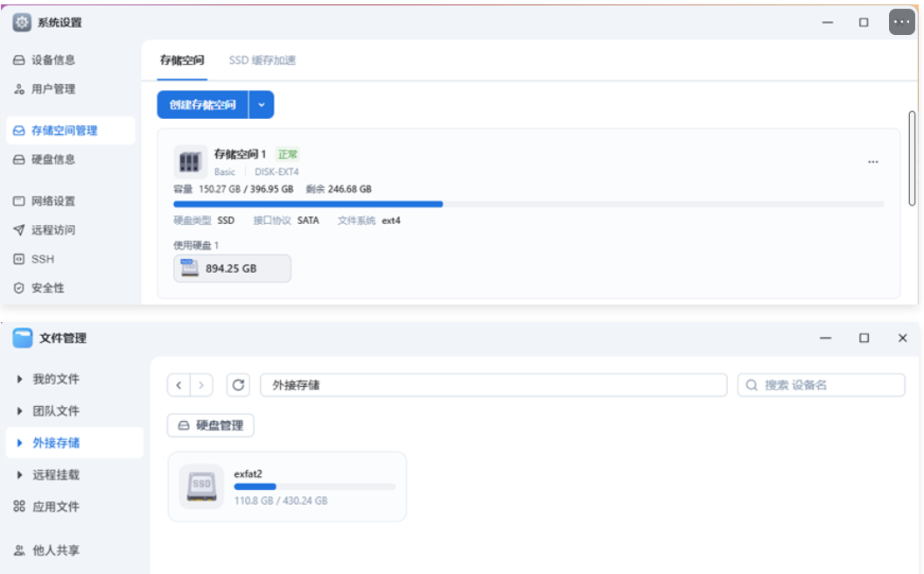Open the exfat2 SSD drive icon
This screenshot has height=574, width=924.
[201, 486]
